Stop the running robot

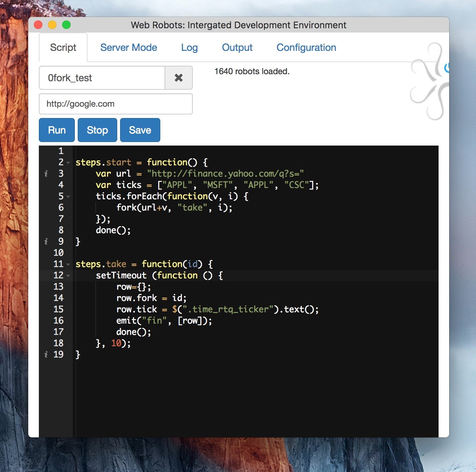97,130
